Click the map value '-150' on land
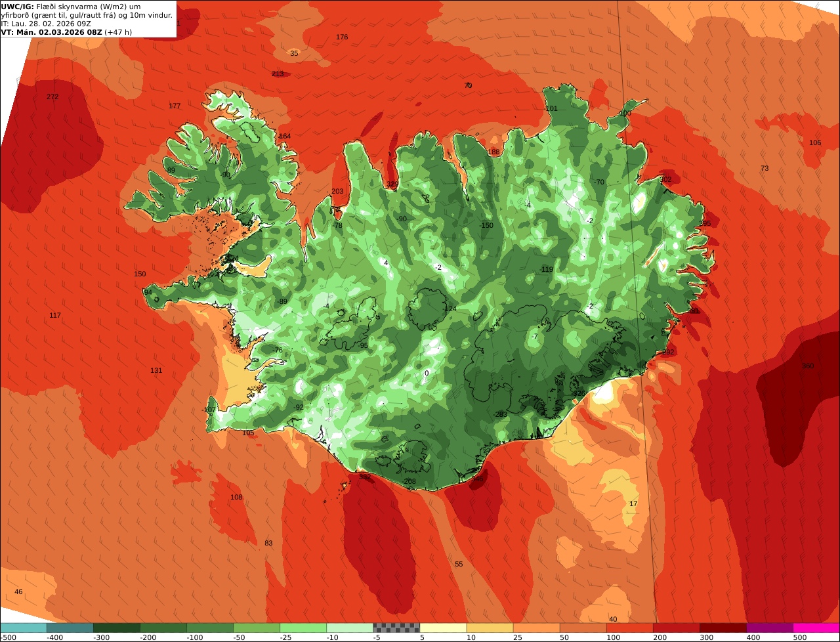Screen dimensions: 840x642 (486, 226)
